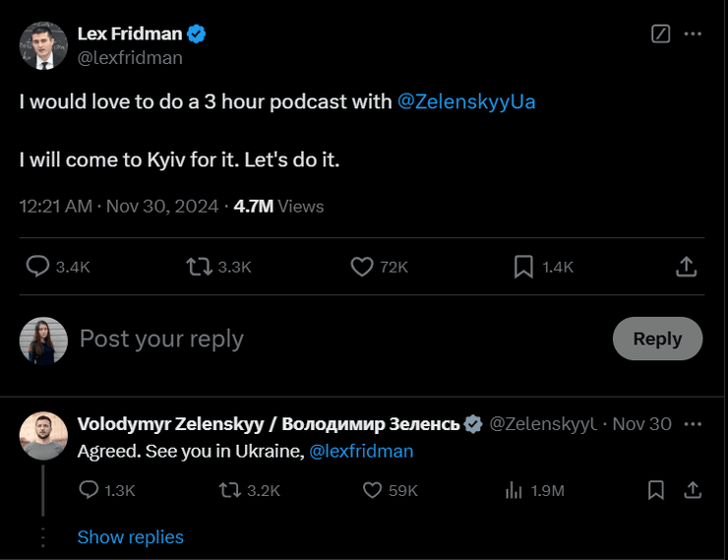The height and width of the screenshot is (560, 728).
Task: Bookmark Lex Fridman's main post
Action: pos(523,266)
